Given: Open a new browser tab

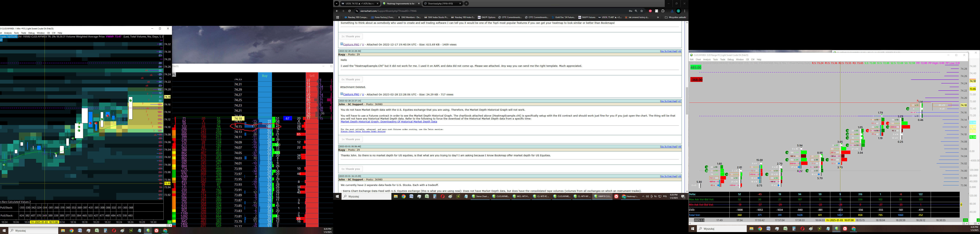Looking at the screenshot, I should tap(466, 3).
